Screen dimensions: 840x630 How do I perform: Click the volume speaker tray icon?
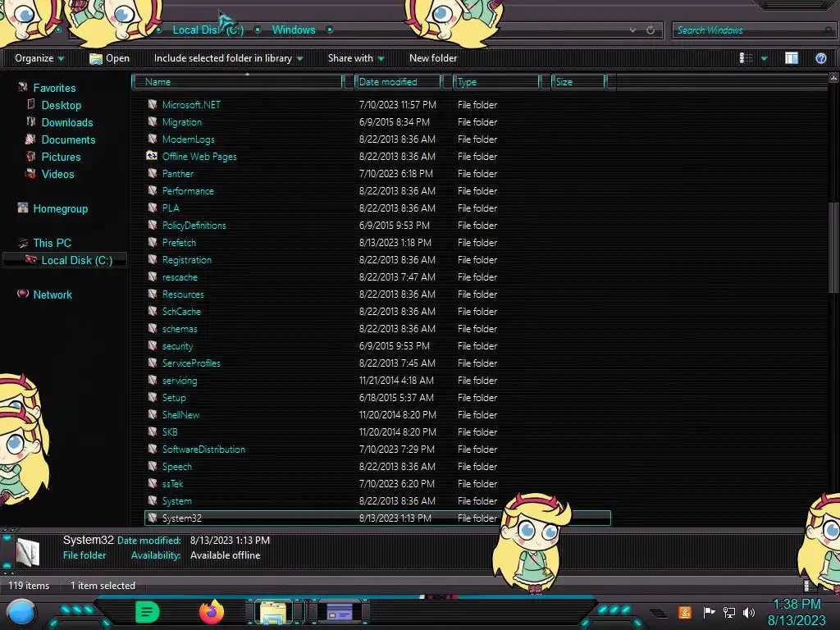point(749,612)
